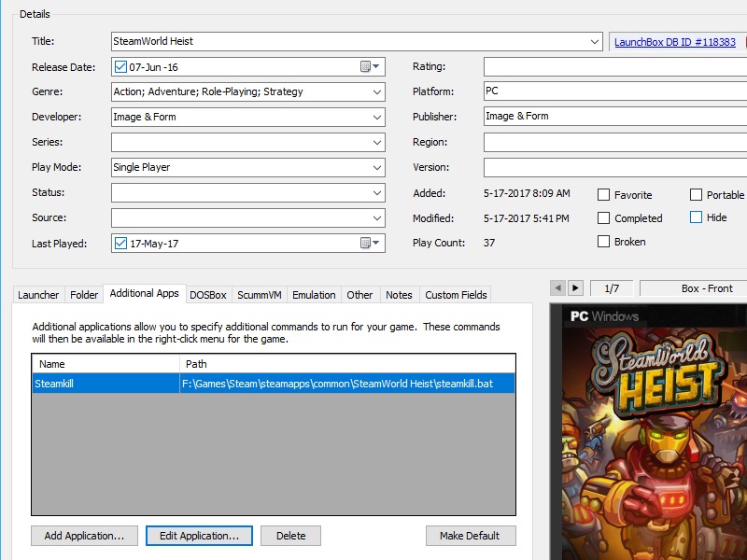Image resolution: width=747 pixels, height=560 pixels.
Task: Click the steamkill.bat path cell
Action: tap(347, 384)
